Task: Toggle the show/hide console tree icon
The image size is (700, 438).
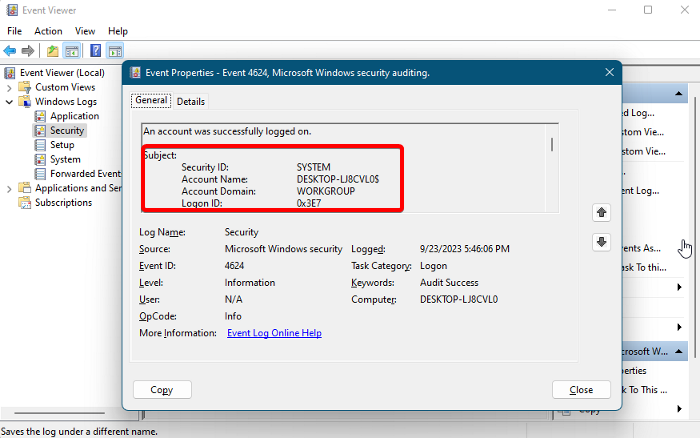Action: click(x=72, y=51)
